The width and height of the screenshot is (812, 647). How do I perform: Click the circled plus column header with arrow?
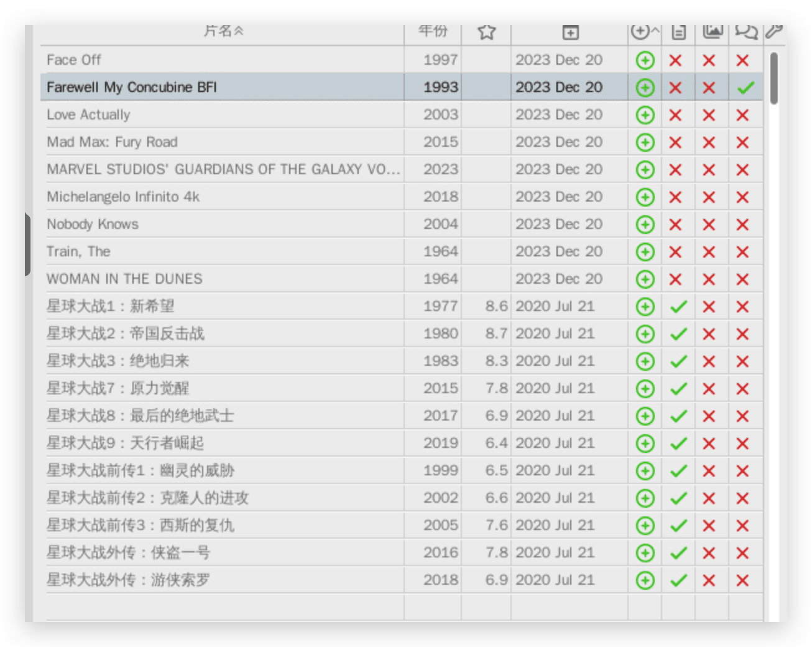click(644, 31)
